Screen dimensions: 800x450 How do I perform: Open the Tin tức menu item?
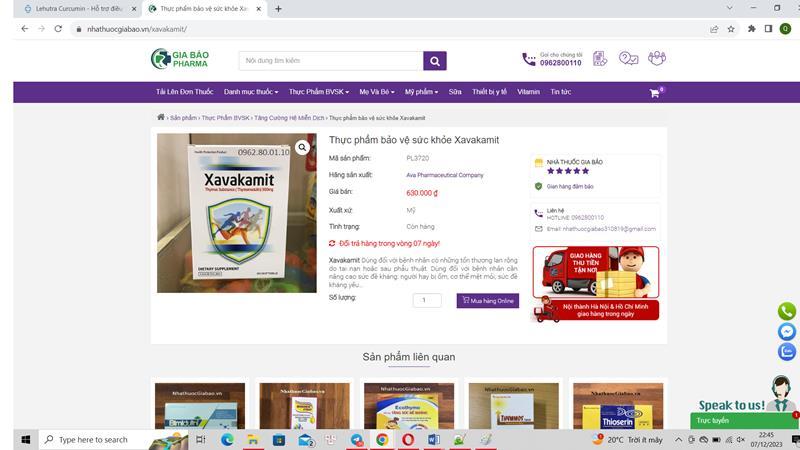tap(560, 92)
